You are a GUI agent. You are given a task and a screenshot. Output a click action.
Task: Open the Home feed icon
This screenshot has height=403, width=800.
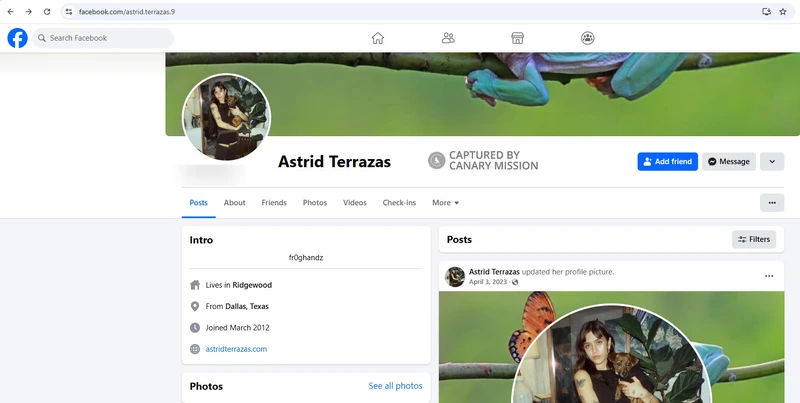point(378,38)
